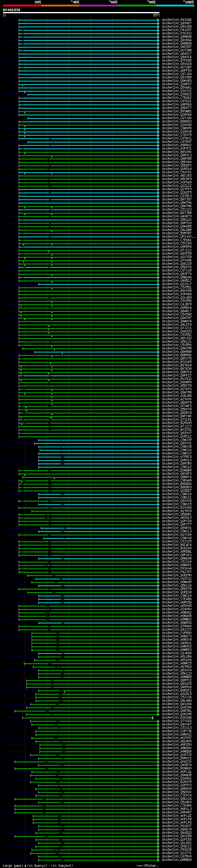Select UniRef100_C5XXV1 label
Screen dimensions: 197x868
click(177, 172)
